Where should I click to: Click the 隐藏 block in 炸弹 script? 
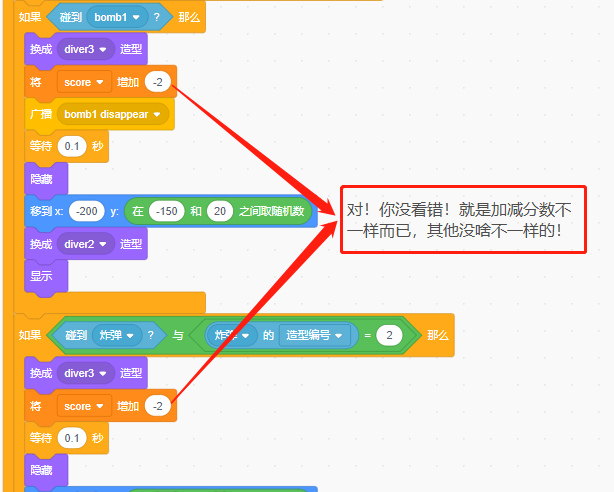click(x=46, y=470)
